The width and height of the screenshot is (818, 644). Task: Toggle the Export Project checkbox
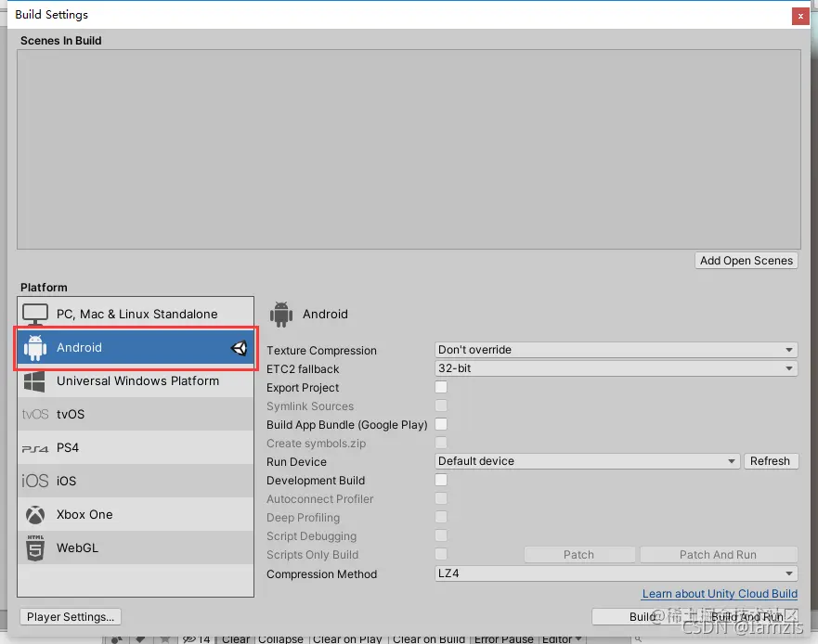coord(441,387)
